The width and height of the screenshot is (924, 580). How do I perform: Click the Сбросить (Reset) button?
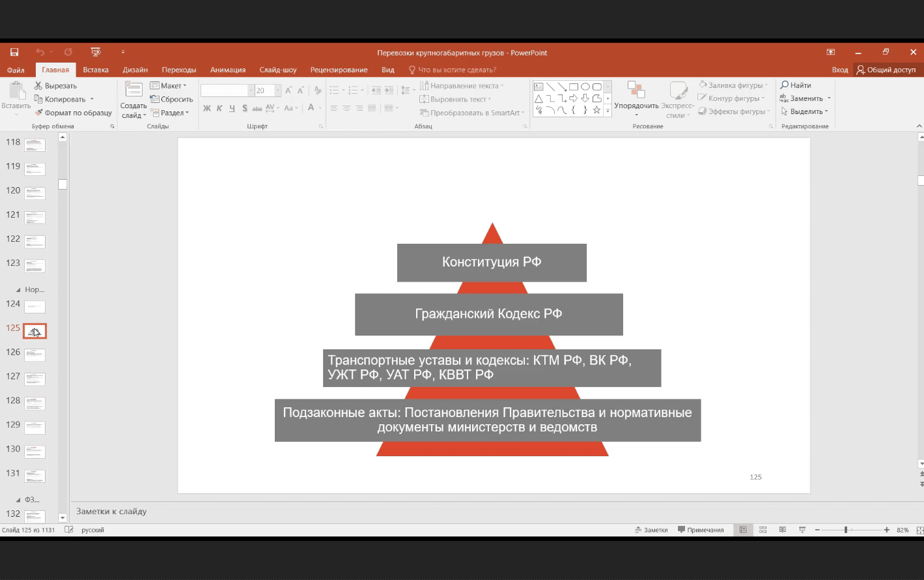pyautogui.click(x=172, y=99)
